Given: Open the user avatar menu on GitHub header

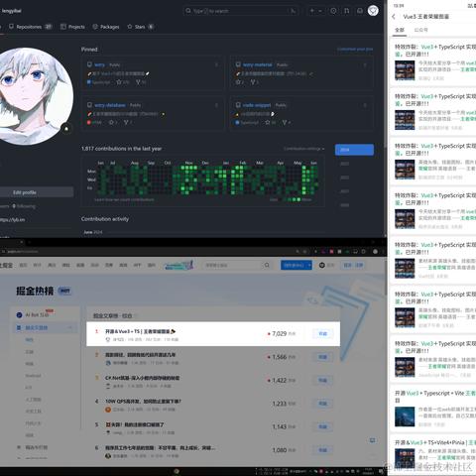Looking at the screenshot, I should coord(373,11).
